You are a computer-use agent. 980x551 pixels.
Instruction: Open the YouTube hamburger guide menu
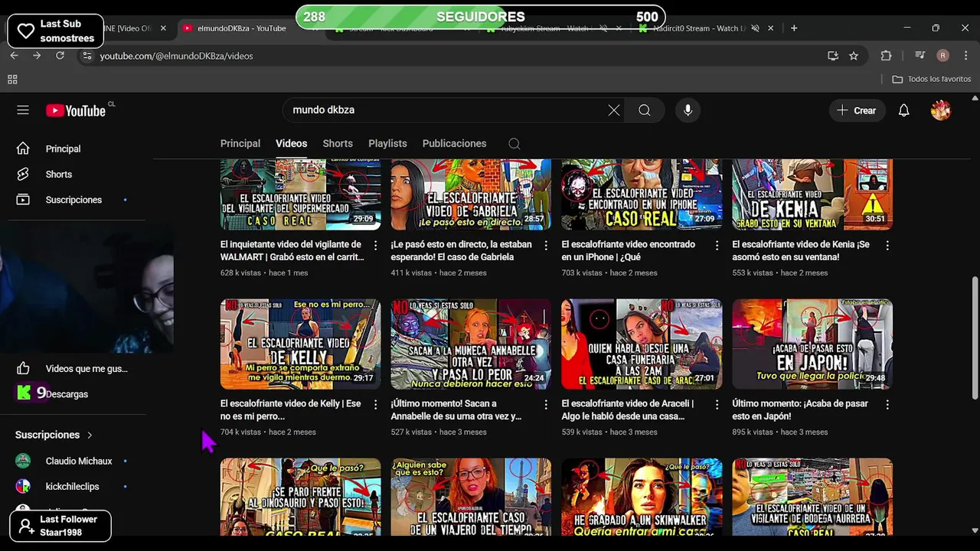coord(23,110)
